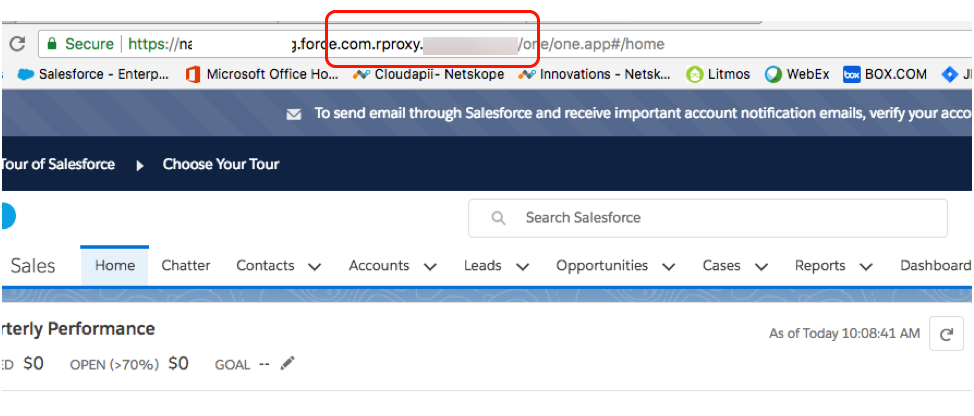Image resolution: width=974 pixels, height=416 pixels.
Task: Click the Choose Your Tour step
Action: coord(221,165)
